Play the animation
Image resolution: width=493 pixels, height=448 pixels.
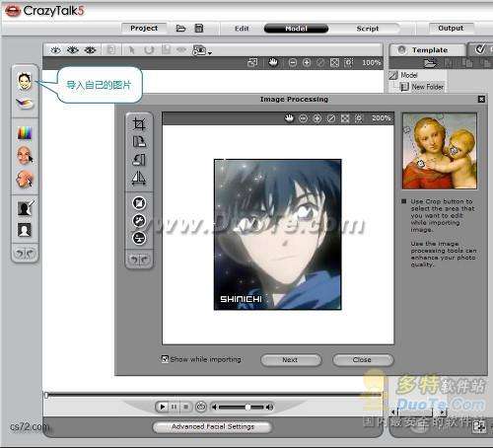(162, 407)
